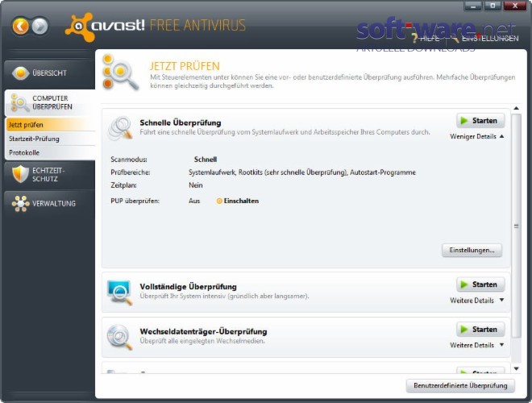Click the Prüfbereiche value text

tap(302, 172)
